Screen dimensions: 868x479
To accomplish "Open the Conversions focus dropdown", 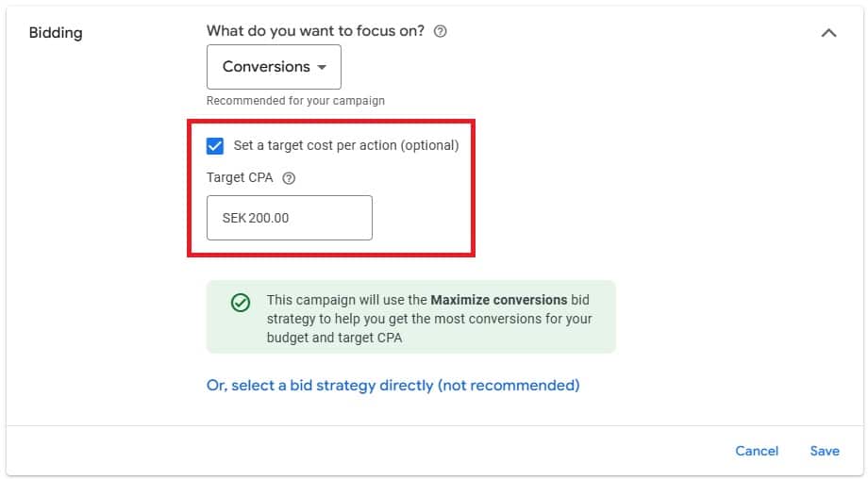I will 274,67.
